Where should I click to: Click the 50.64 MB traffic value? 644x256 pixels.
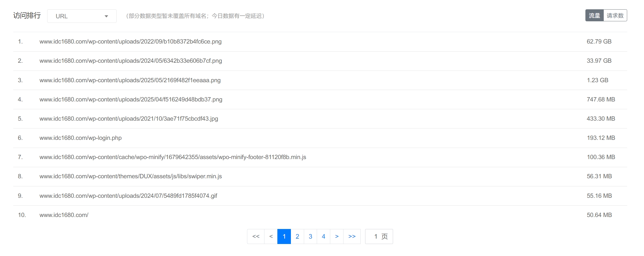[599, 215]
